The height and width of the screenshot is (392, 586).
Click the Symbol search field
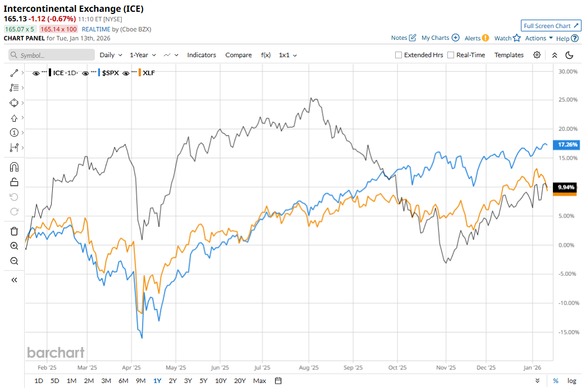[52, 55]
